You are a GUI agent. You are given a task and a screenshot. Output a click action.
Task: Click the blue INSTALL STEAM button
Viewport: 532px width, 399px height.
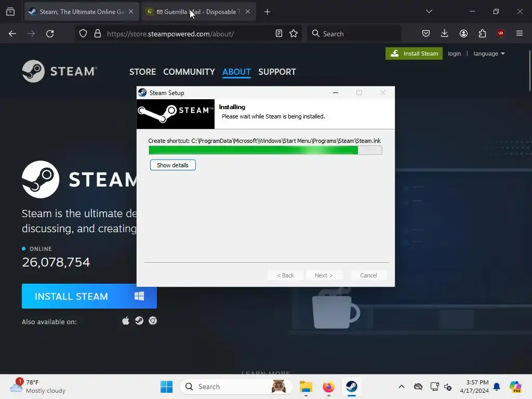click(89, 296)
